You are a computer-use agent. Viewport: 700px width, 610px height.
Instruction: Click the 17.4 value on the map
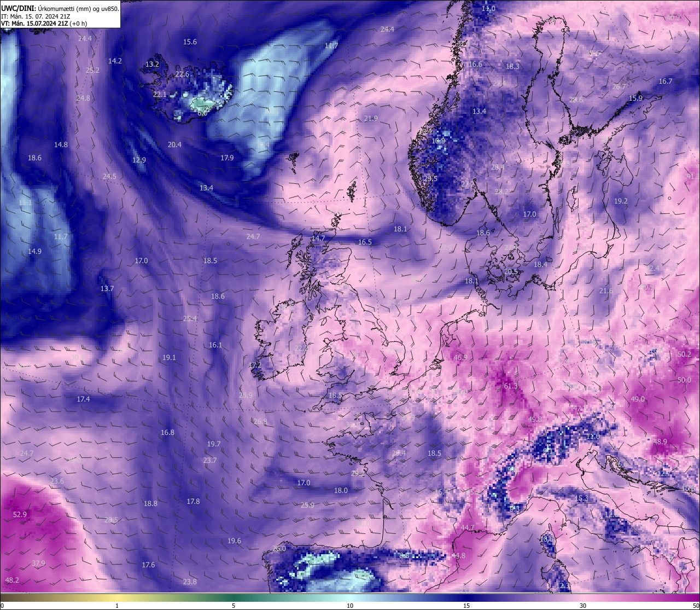[x=83, y=399]
